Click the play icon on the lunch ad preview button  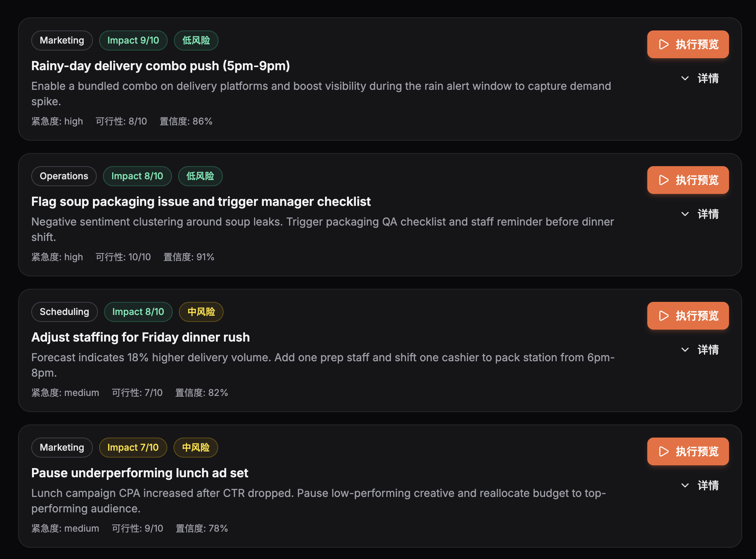pos(664,451)
